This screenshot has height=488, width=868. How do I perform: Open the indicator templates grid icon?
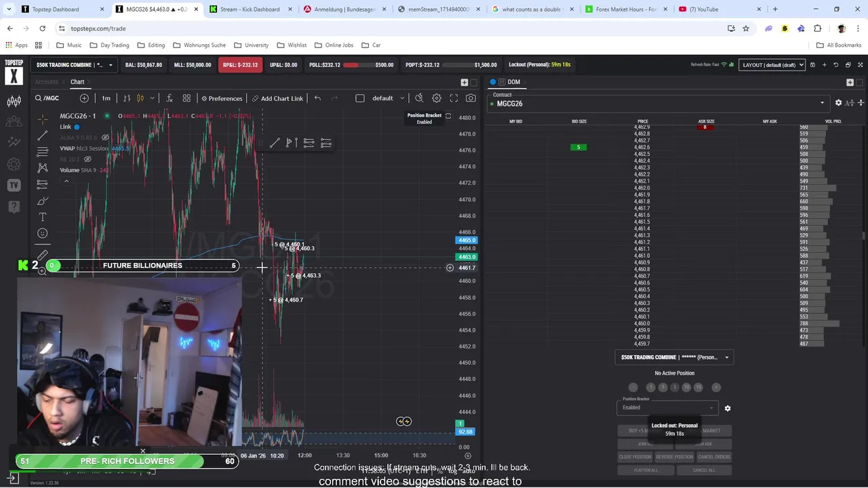coord(186,98)
